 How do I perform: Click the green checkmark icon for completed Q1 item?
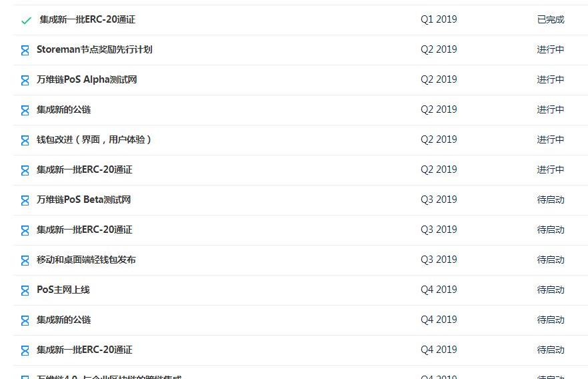pyautogui.click(x=26, y=20)
